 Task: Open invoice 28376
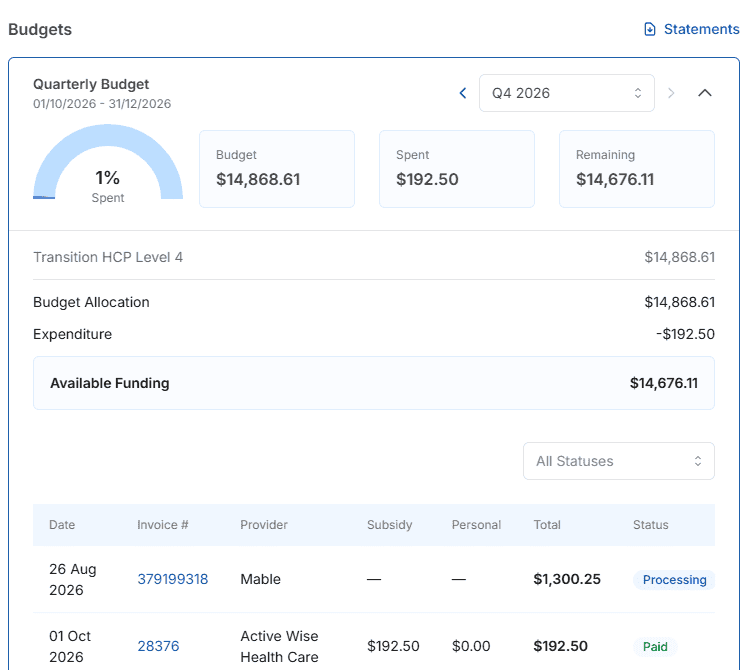tap(158, 646)
